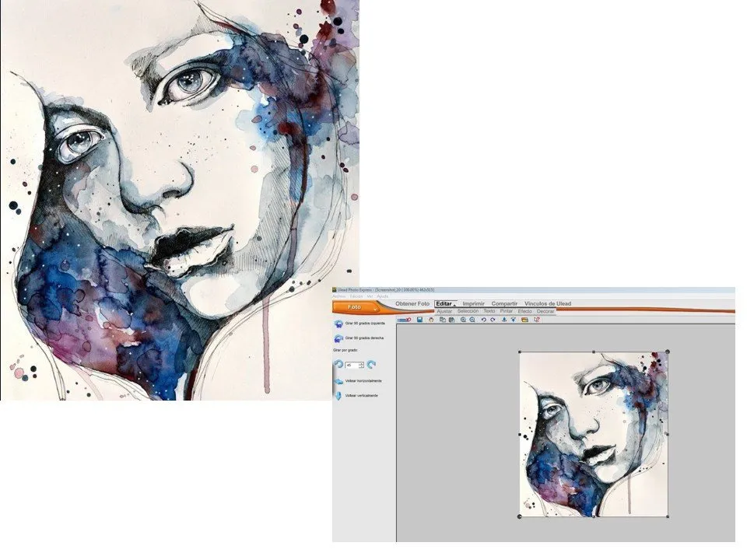Click the degree value input field
747x560 pixels.
coord(352,366)
